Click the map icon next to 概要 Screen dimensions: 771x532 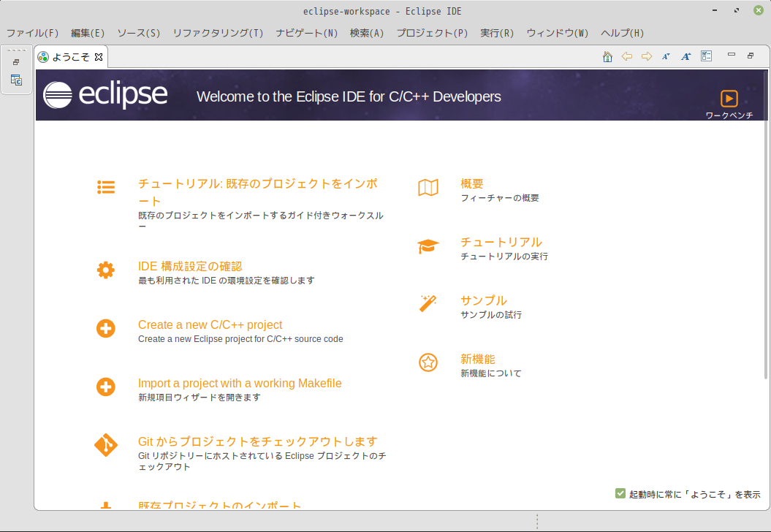428,187
